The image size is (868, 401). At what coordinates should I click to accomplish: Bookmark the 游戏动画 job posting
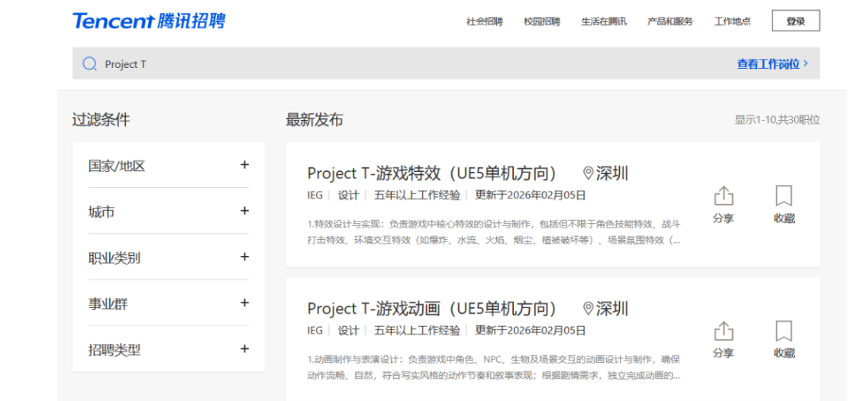tap(783, 331)
